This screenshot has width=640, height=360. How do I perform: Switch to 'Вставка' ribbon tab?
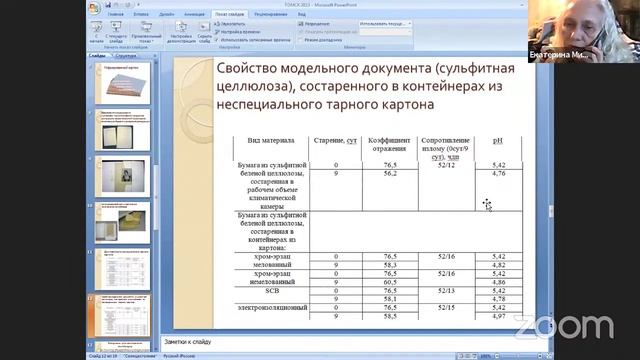pos(141,14)
